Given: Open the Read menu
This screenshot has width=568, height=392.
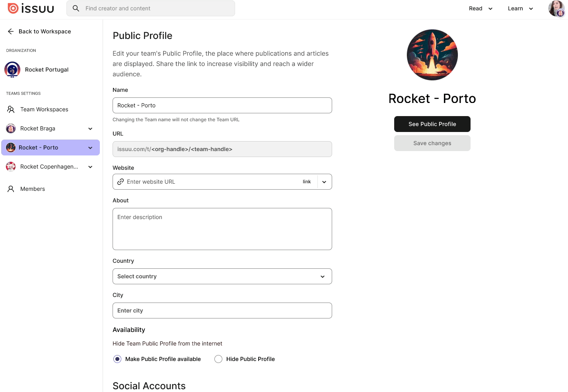Looking at the screenshot, I should tap(480, 8).
